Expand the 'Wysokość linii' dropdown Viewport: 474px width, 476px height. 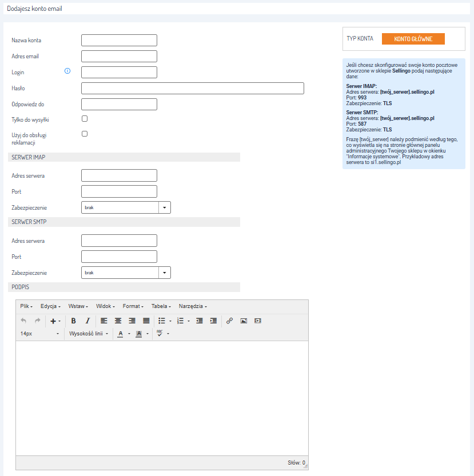point(89,334)
